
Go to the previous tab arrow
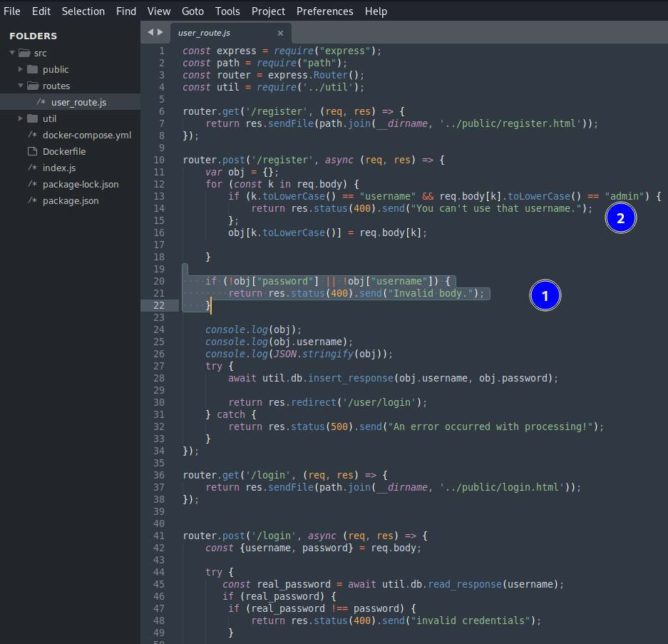coord(150,32)
